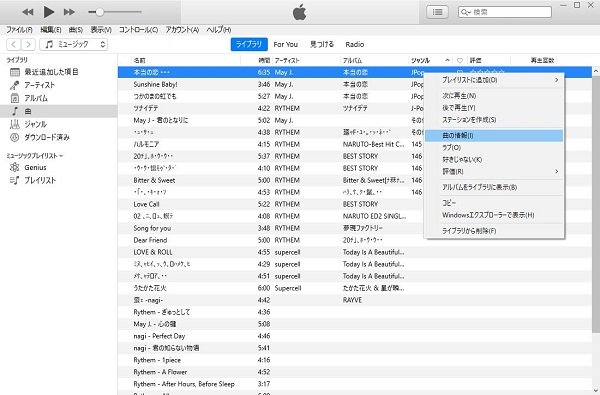Select the うたかた花火 song row
The image size is (600, 395).
coord(355,288)
